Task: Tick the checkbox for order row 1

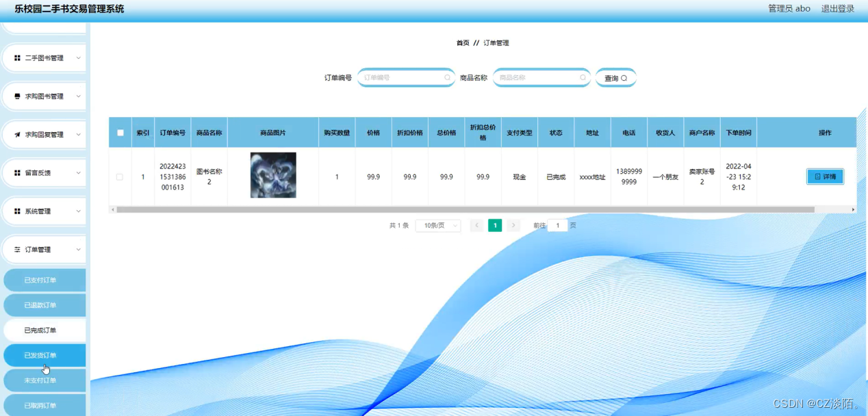Action: (x=120, y=177)
